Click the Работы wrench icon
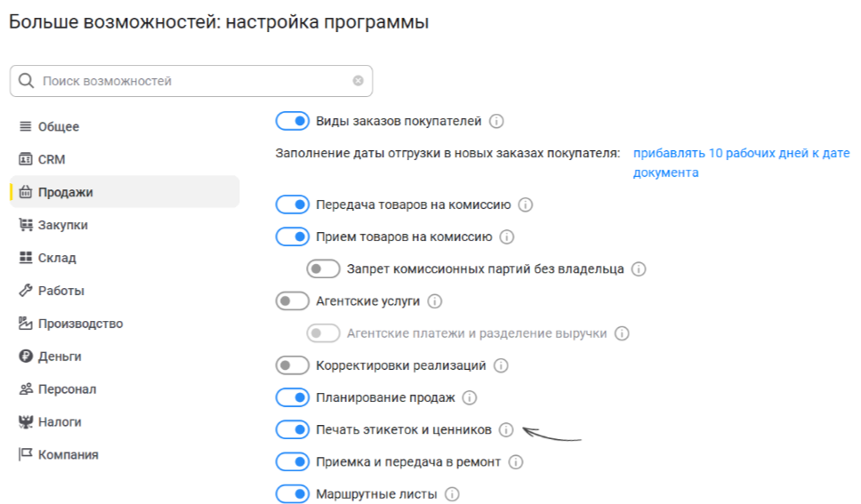Screen dimensions: 861x504 [x=25, y=291]
